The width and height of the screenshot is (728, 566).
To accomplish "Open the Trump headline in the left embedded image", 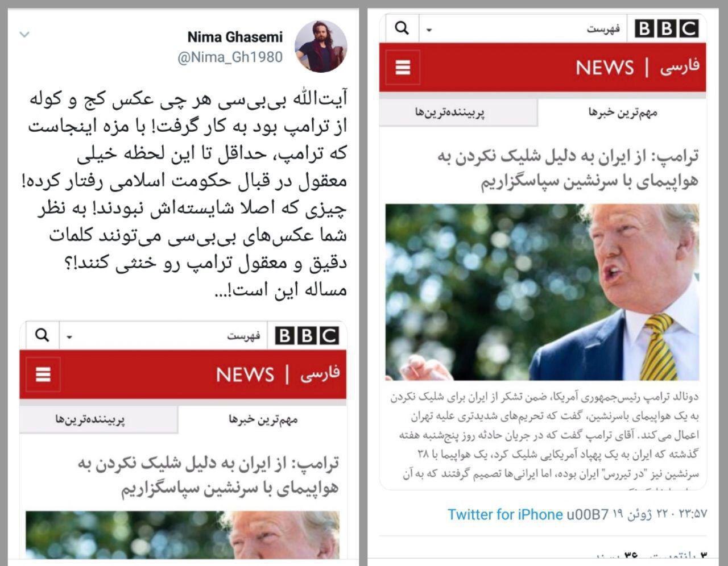I will pos(208,476).
